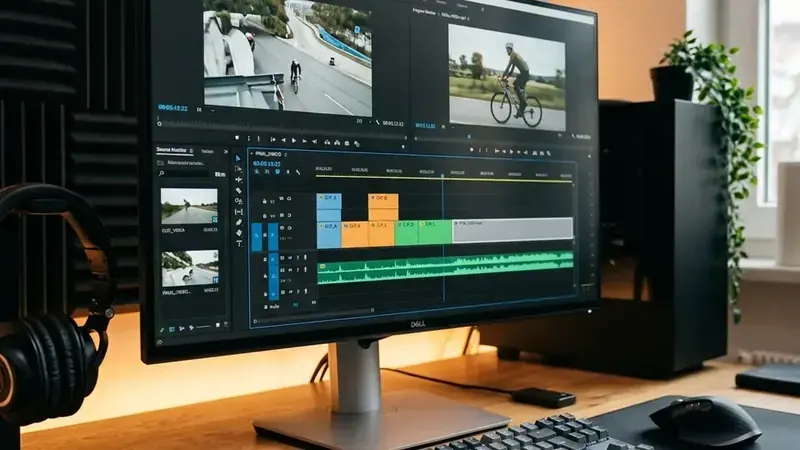Switch project panel to list view
Screen dimensions: 800x450
click(172, 329)
